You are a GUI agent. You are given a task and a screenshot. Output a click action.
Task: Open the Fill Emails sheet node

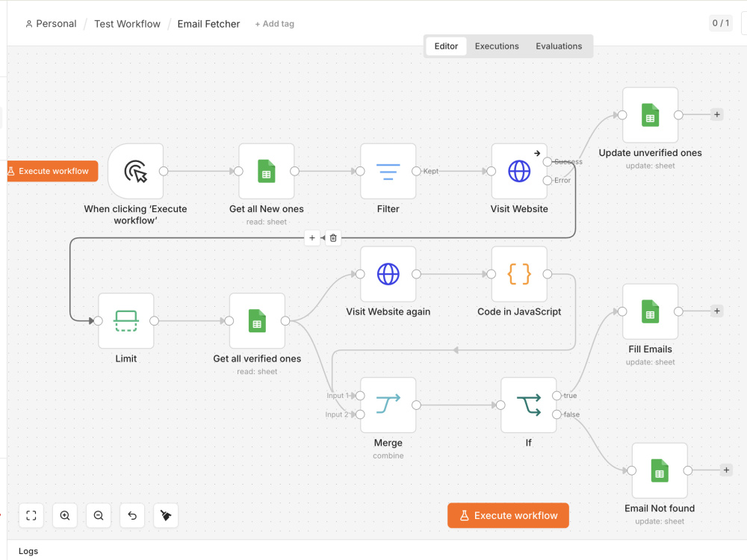[x=651, y=311]
